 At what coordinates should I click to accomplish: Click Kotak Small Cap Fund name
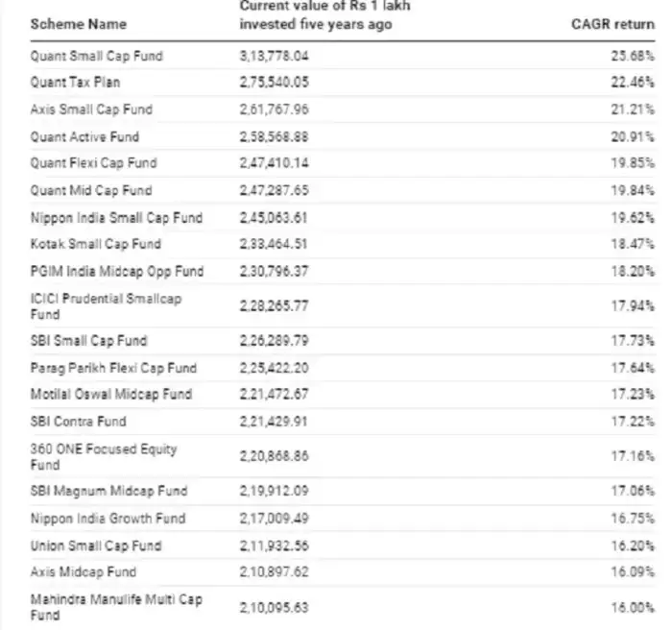point(96,244)
